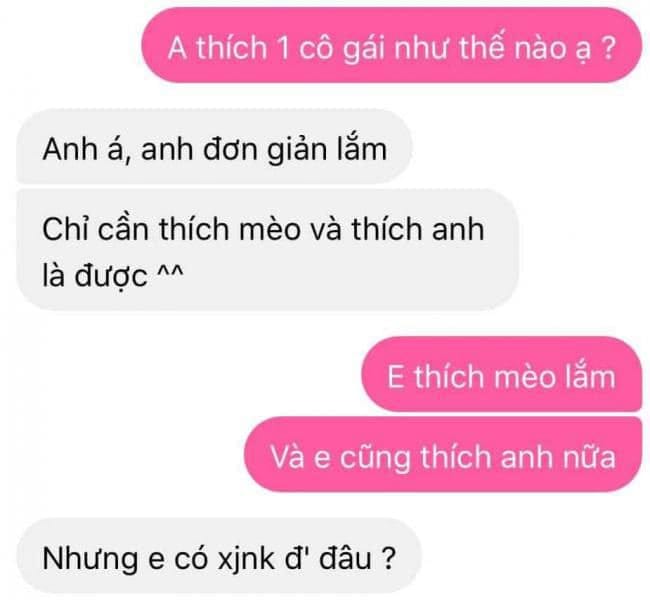Click the word "mèo" in the pink bubble
650x600 pixels.
click(x=525, y=377)
